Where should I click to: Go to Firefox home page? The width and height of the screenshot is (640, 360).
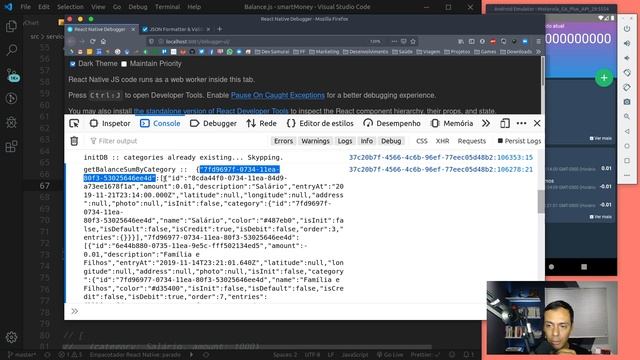point(103,41)
